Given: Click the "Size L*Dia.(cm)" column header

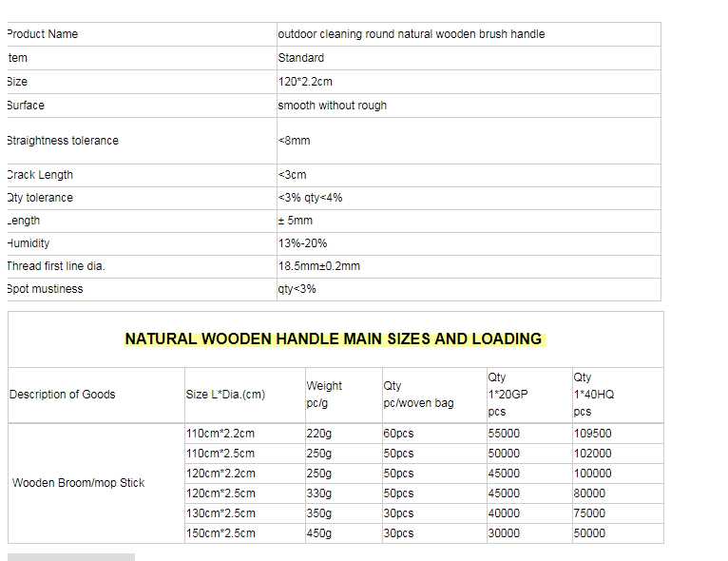Looking at the screenshot, I should 224,395.
